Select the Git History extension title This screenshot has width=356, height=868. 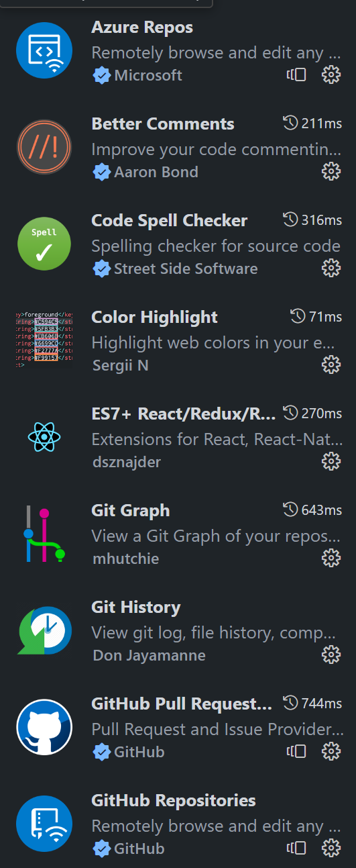[136, 608]
